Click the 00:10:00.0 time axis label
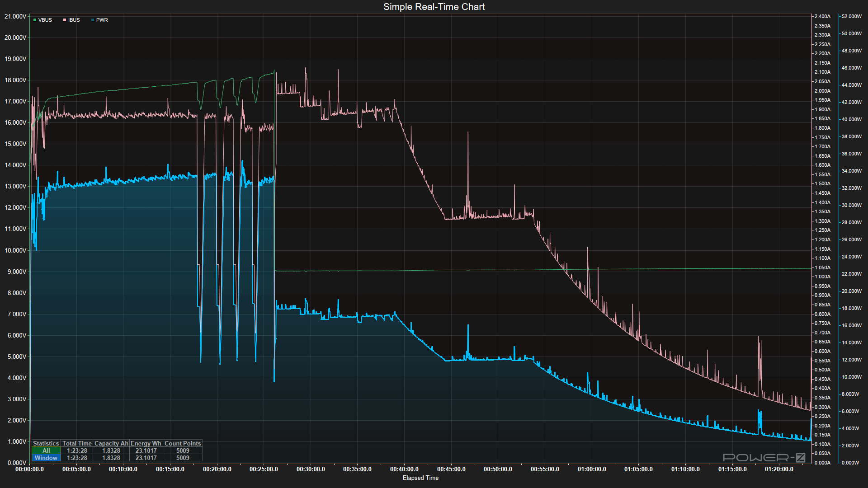The height and width of the screenshot is (488, 868). tap(123, 469)
